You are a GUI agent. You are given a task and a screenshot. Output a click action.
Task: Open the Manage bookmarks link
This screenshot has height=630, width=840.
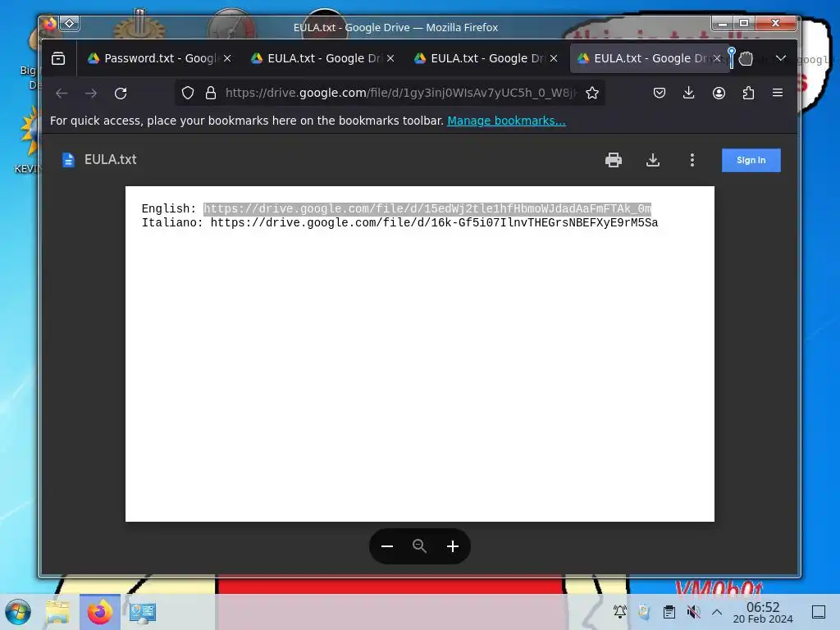[506, 121]
